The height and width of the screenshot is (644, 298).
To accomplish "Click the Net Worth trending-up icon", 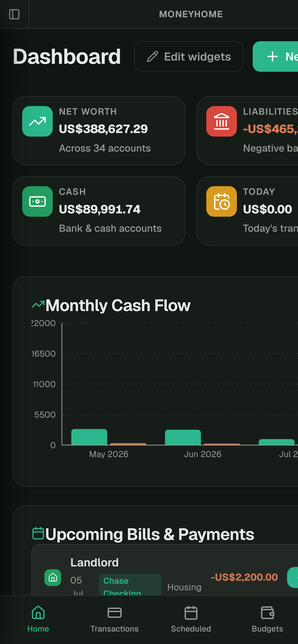I will (37, 121).
